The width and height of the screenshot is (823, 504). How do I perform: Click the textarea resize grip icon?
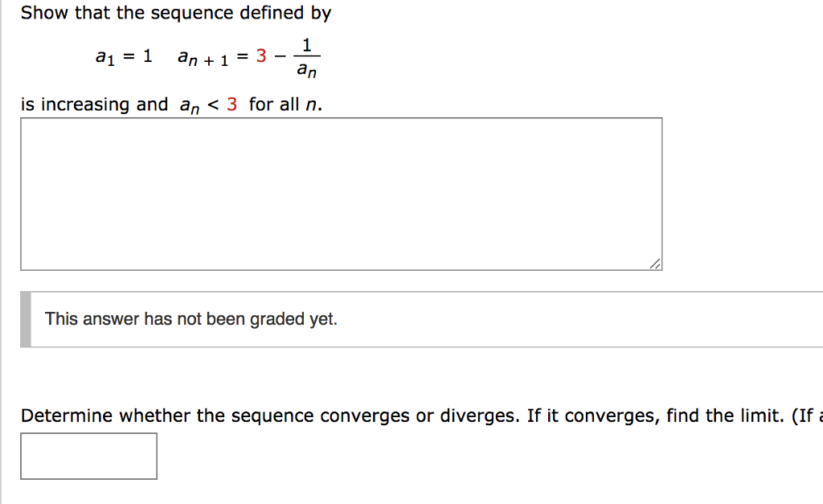(x=656, y=264)
